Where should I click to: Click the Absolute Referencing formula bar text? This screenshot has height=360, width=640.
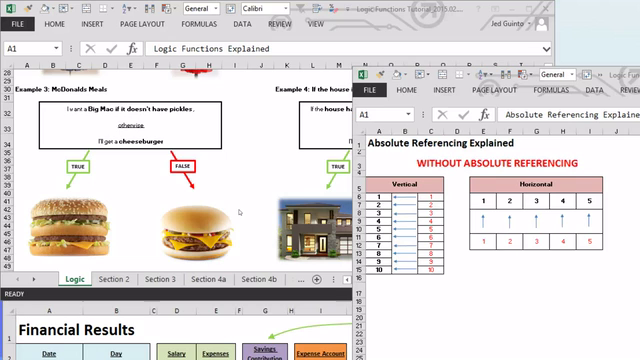[572, 115]
